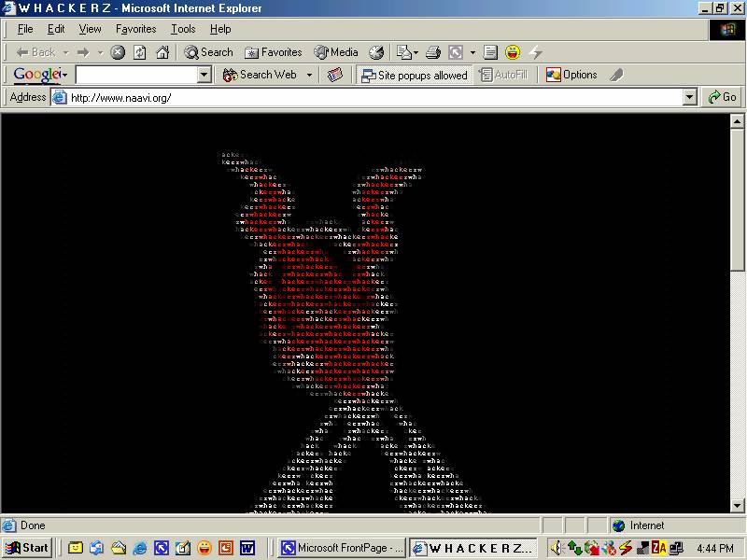Click the 4:44 PM taskbar clock
Image resolution: width=747 pixels, height=560 pixels.
click(715, 548)
